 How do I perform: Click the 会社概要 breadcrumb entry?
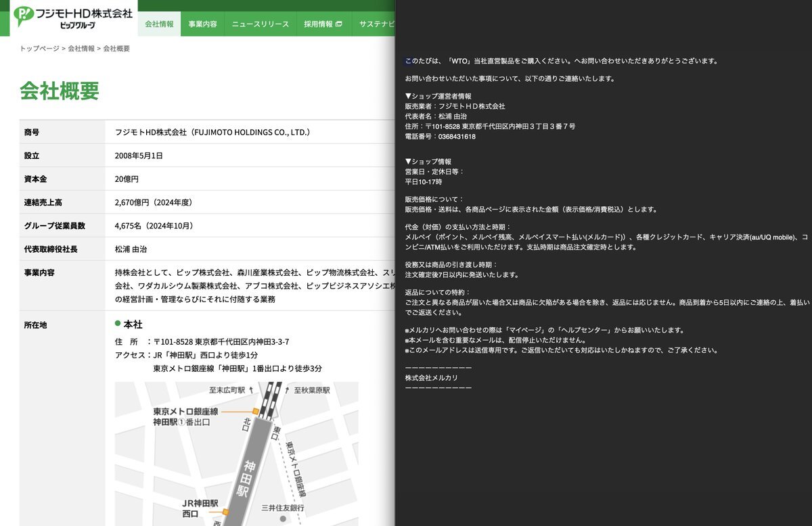116,49
